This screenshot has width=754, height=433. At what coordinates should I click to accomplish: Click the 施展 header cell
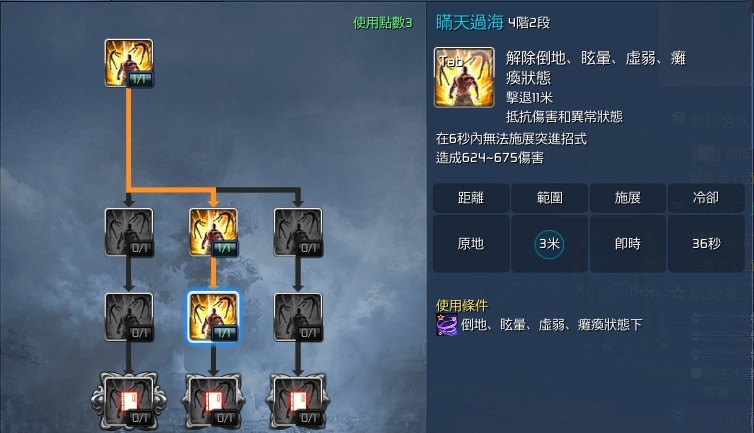628,198
